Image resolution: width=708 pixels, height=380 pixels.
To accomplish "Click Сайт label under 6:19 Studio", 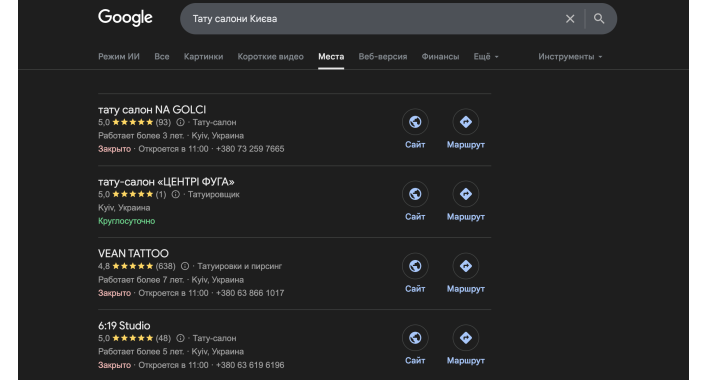I will 415,361.
